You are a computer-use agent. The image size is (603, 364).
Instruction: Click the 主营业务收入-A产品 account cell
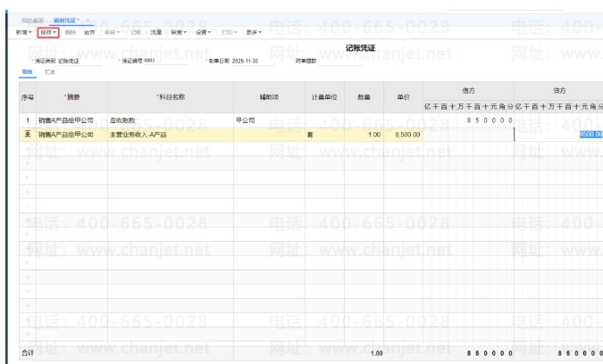coord(171,135)
